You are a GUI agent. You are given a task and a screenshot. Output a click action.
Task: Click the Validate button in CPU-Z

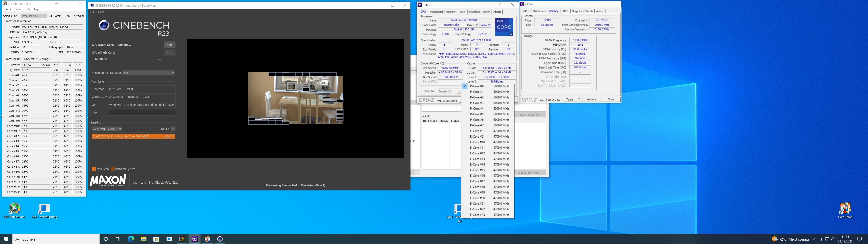point(591,99)
